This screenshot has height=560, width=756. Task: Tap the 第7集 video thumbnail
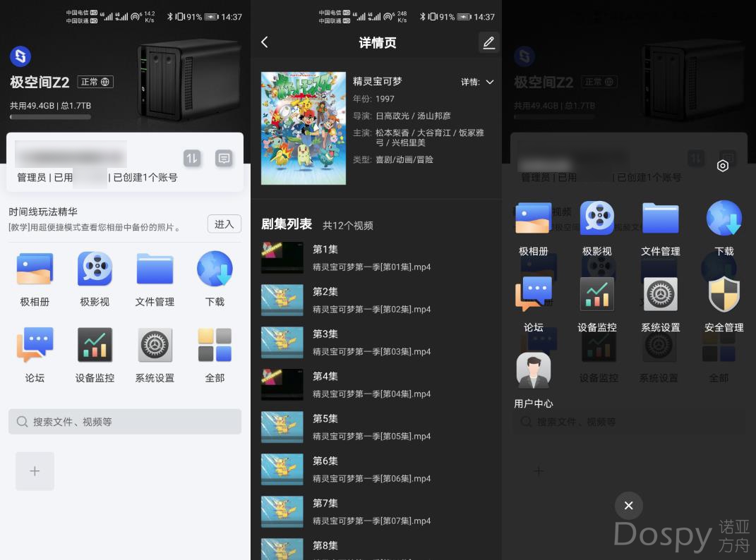pyautogui.click(x=282, y=512)
